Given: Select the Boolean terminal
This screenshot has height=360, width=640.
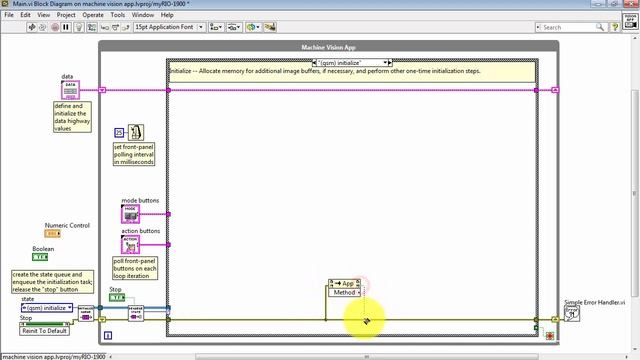Looking at the screenshot, I should (x=40, y=257).
